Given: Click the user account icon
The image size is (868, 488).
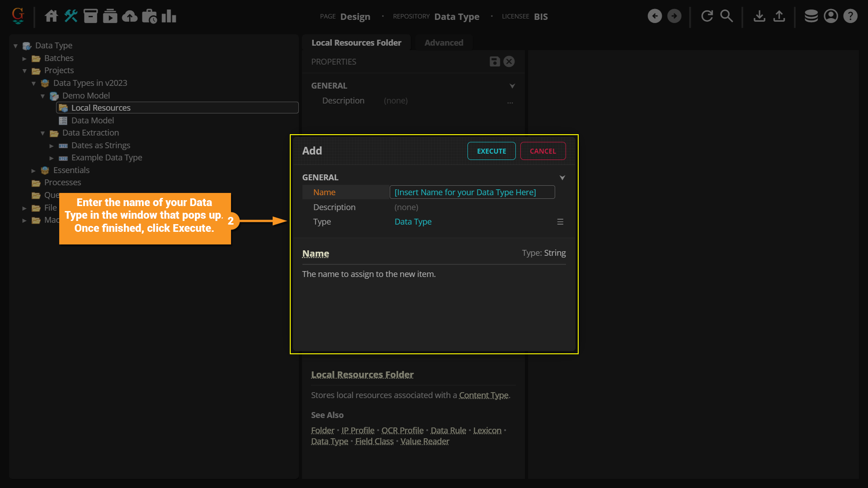Looking at the screenshot, I should click(x=831, y=16).
